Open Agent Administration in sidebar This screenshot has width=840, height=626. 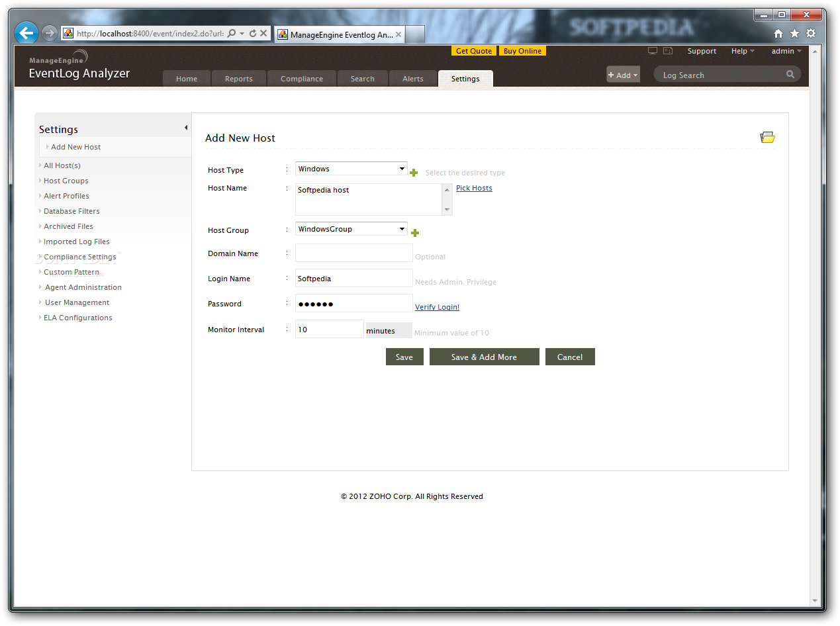point(83,287)
